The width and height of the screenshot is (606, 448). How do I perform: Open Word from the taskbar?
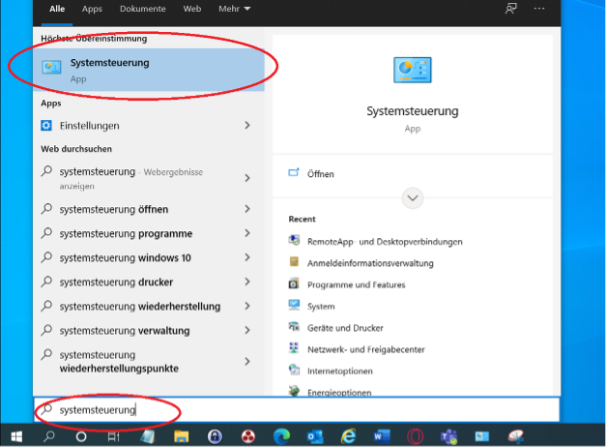pyautogui.click(x=383, y=437)
